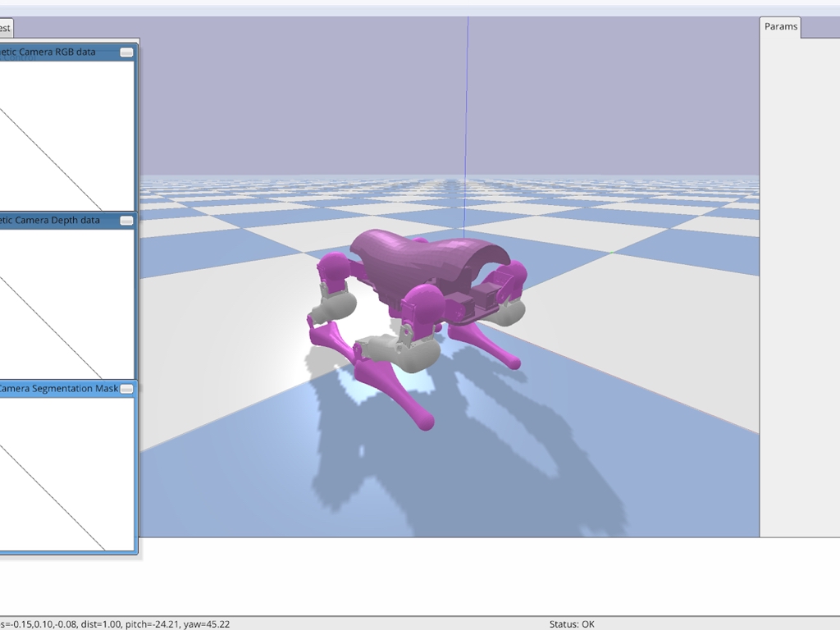Click inside the Depth data preview area
This screenshot has height=630, width=840.
[66, 304]
